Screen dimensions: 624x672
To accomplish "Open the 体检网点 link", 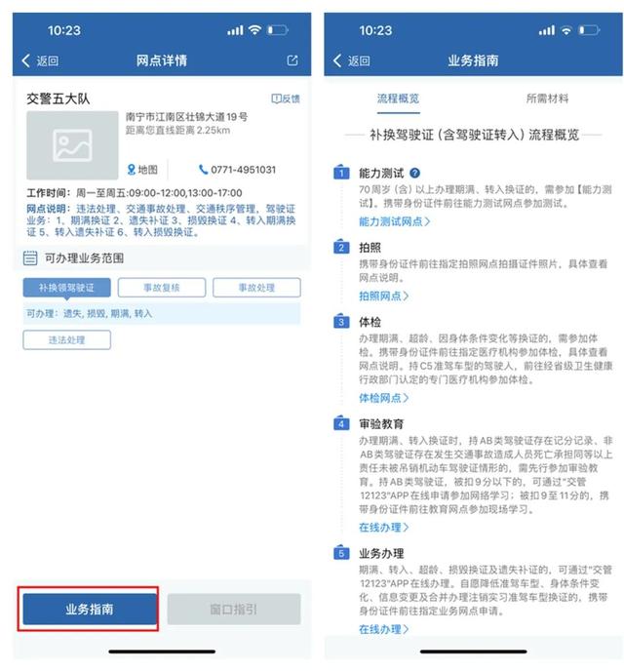I will point(383,398).
